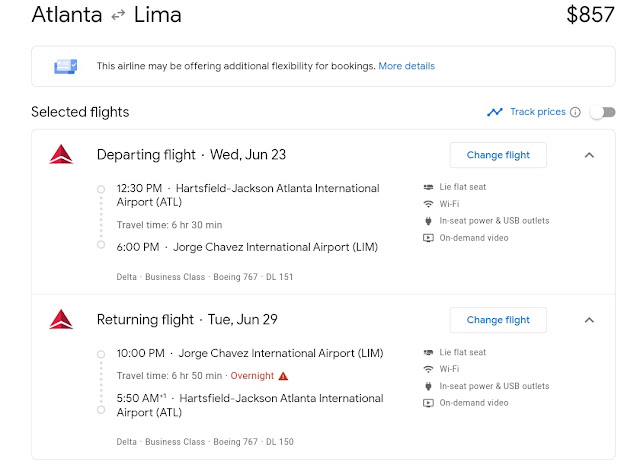The width and height of the screenshot is (640, 468).
Task: Collapse the departing flight details
Action: pos(589,155)
